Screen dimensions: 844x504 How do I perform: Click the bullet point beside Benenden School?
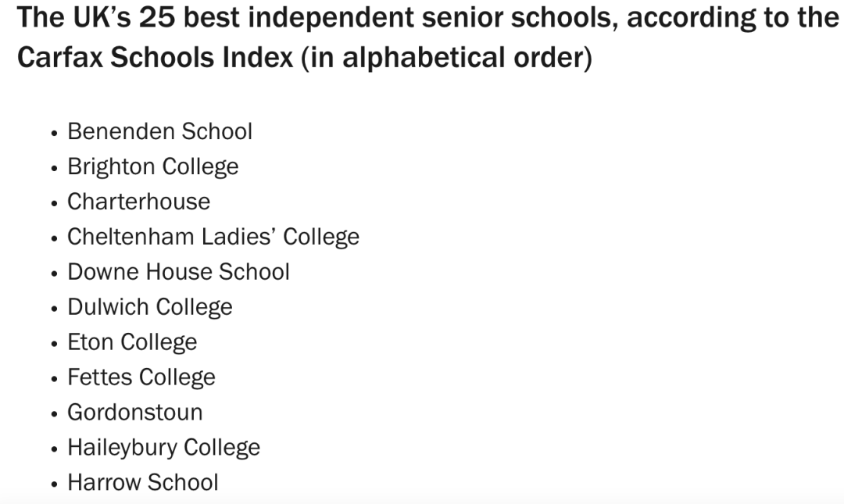coord(54,133)
